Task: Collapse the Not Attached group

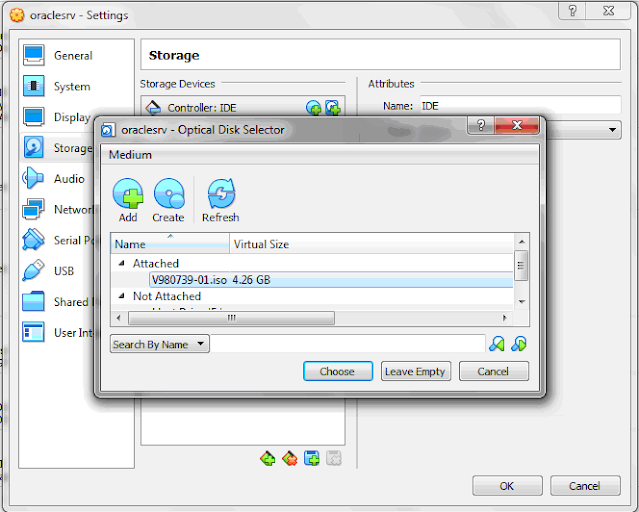Action: (x=121, y=296)
